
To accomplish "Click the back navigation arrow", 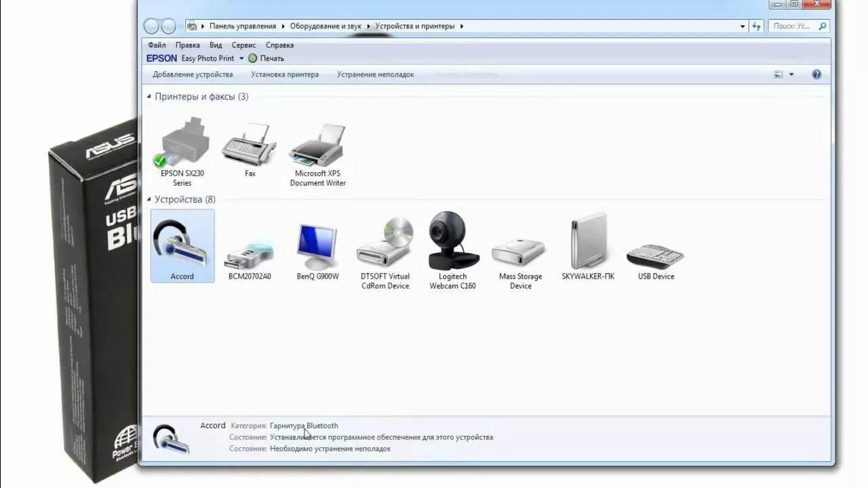I will (151, 26).
